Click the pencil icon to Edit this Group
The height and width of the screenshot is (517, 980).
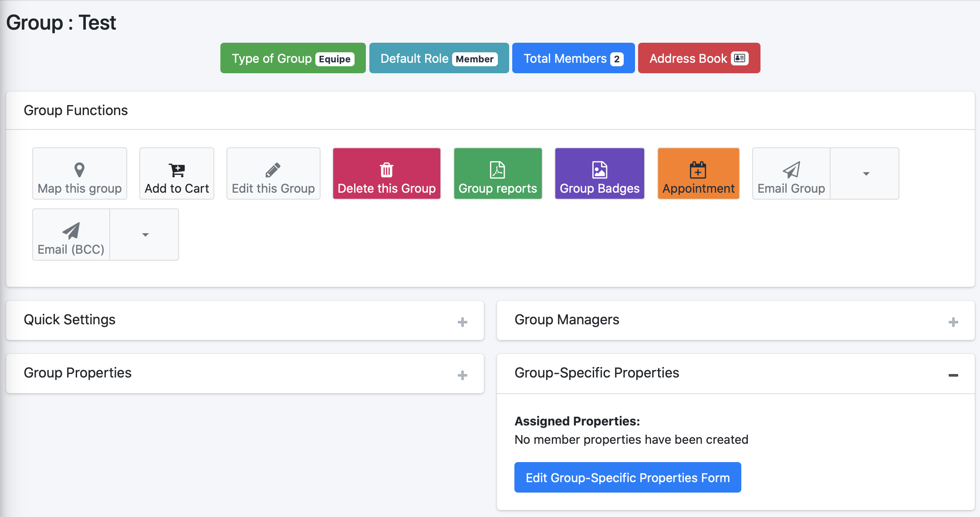(273, 170)
